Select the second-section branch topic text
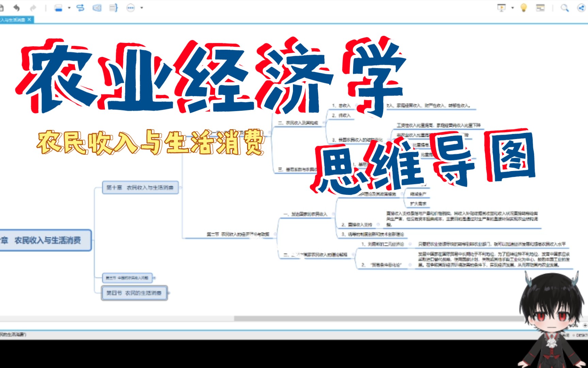588x368 pixels. click(x=238, y=234)
